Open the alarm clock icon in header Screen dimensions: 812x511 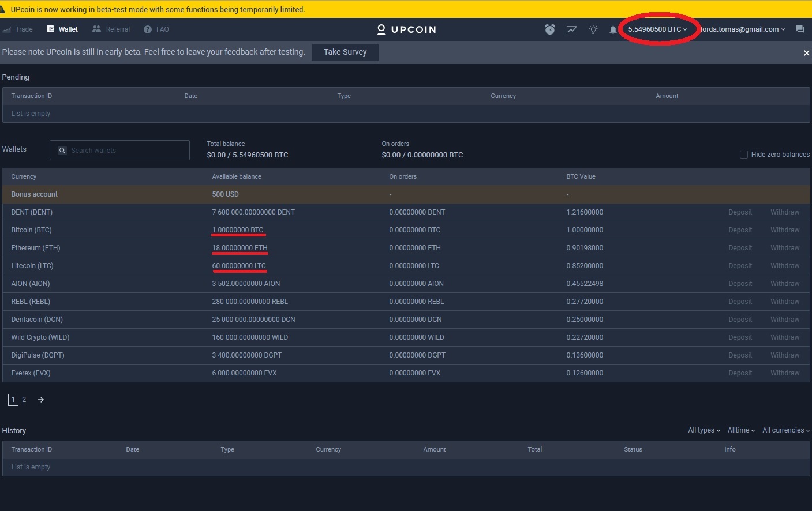click(x=550, y=29)
